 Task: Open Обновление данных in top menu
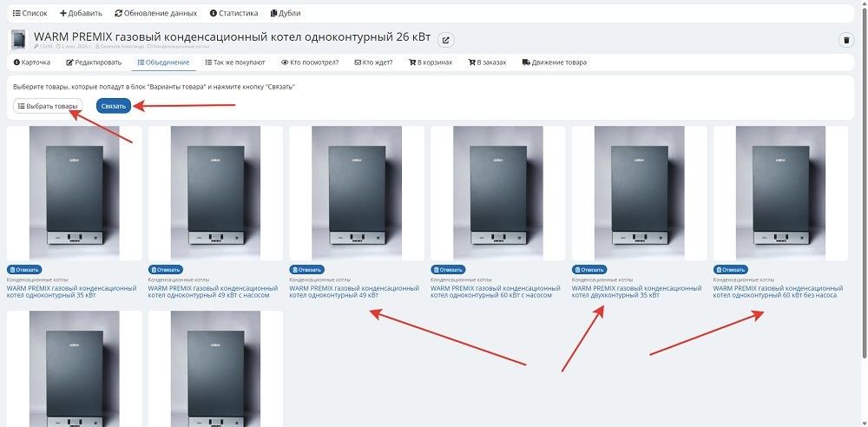coord(155,13)
